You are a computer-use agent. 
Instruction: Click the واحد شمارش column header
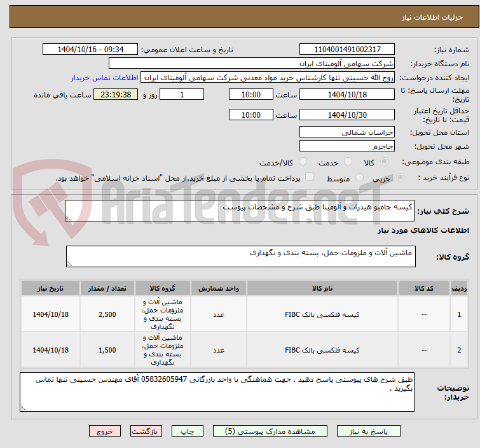click(x=219, y=288)
